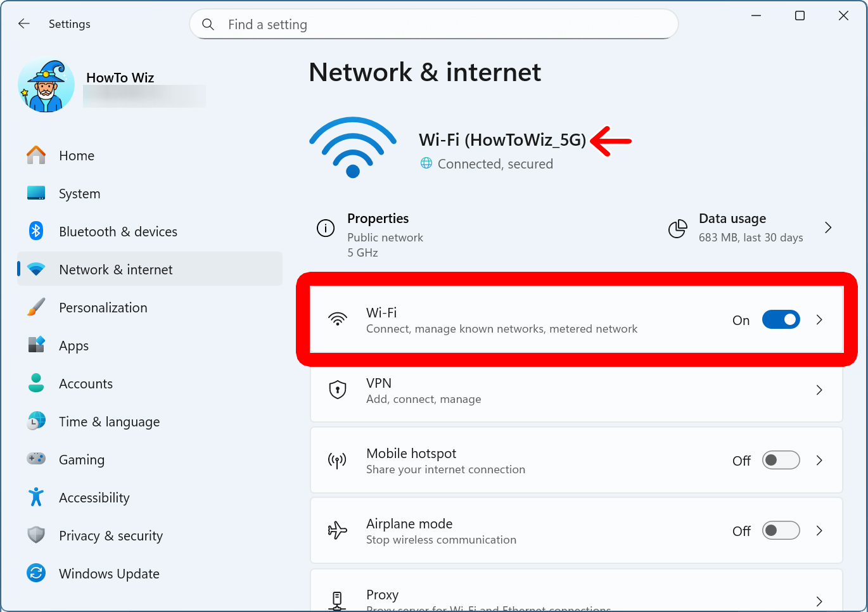Expand the VPN settings chevron
This screenshot has height=612, width=868.
pyautogui.click(x=819, y=390)
